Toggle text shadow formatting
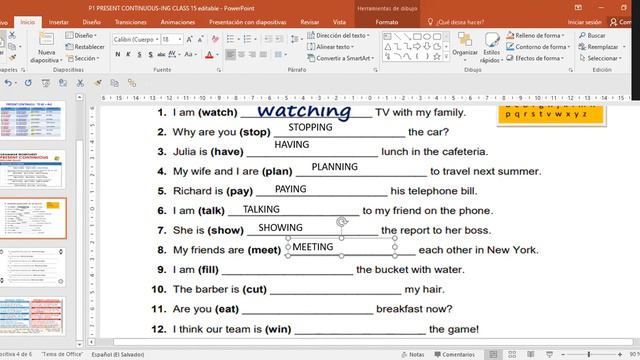Image resolution: width=640 pixels, height=360 pixels. pyautogui.click(x=151, y=54)
